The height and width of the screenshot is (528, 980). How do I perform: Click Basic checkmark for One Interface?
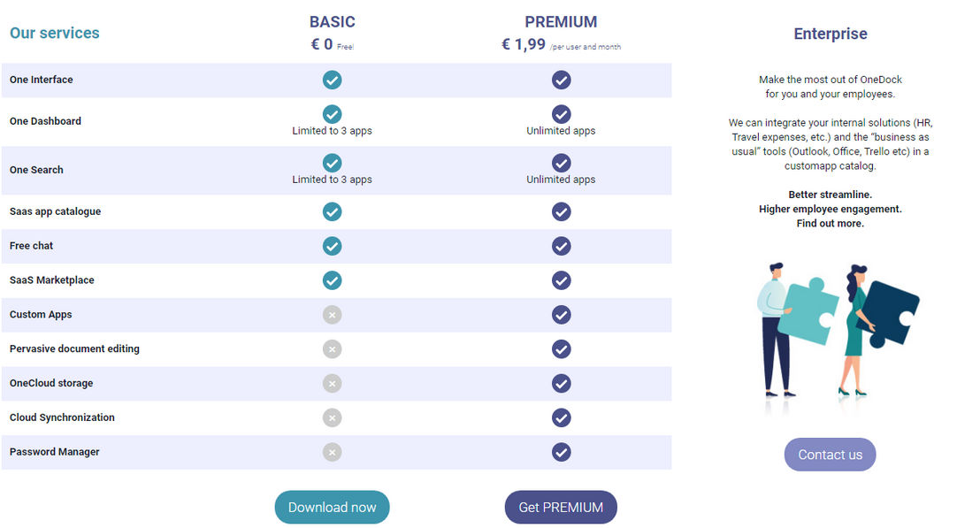click(332, 80)
